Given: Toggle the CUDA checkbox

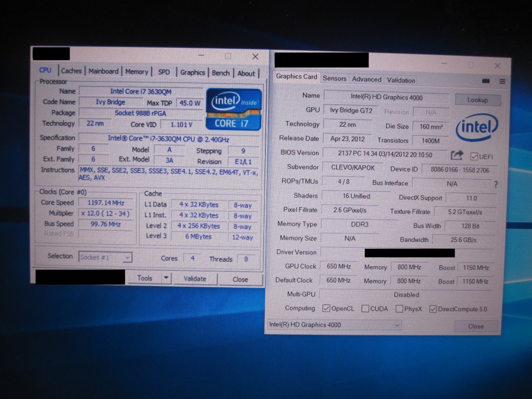Looking at the screenshot, I should (x=365, y=309).
